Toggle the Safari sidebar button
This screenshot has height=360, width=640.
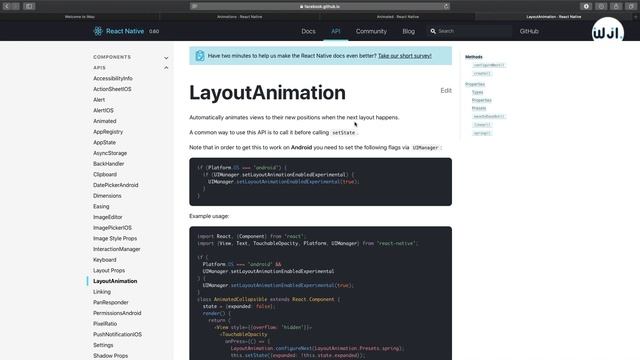pyautogui.click(x=29, y=6)
